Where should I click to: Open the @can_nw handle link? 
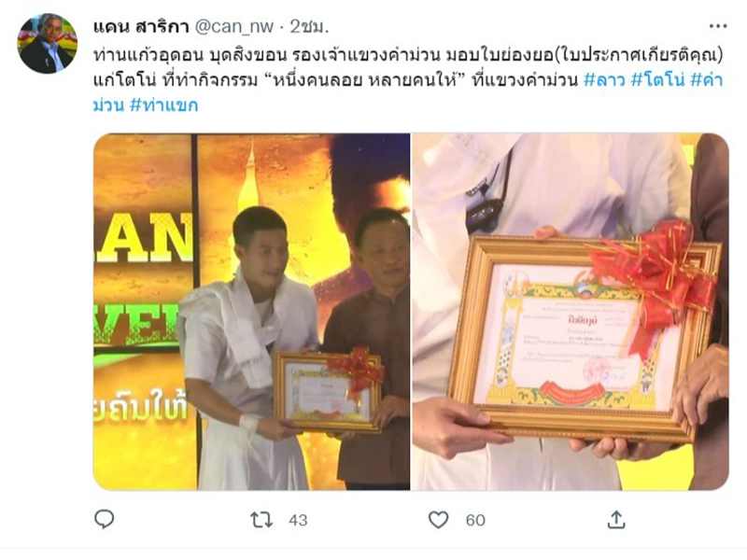(x=234, y=27)
